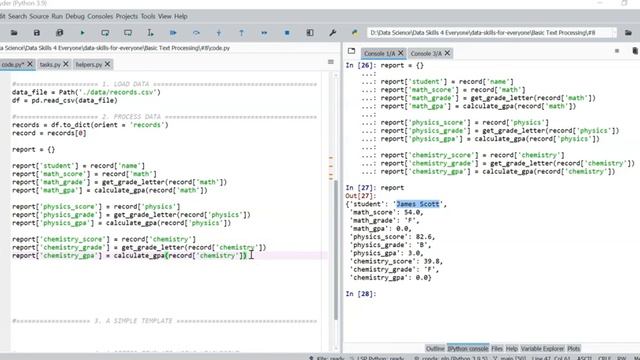
Task: Select Console 1/A tab
Action: click(x=379, y=53)
